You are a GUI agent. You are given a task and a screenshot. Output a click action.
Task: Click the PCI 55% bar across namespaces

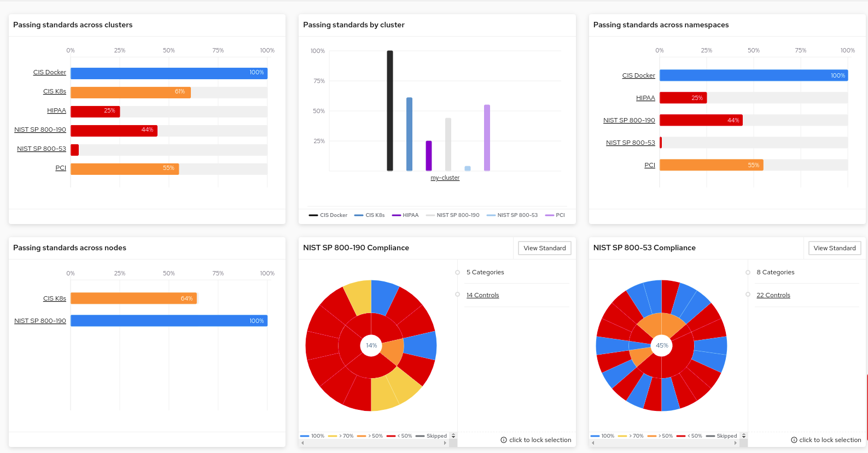tap(712, 165)
